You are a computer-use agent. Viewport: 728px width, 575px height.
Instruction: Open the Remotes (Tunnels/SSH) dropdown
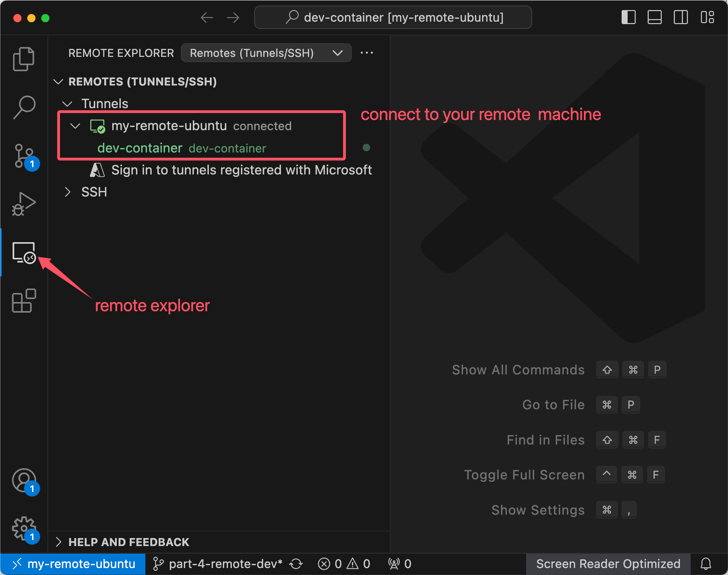click(266, 53)
